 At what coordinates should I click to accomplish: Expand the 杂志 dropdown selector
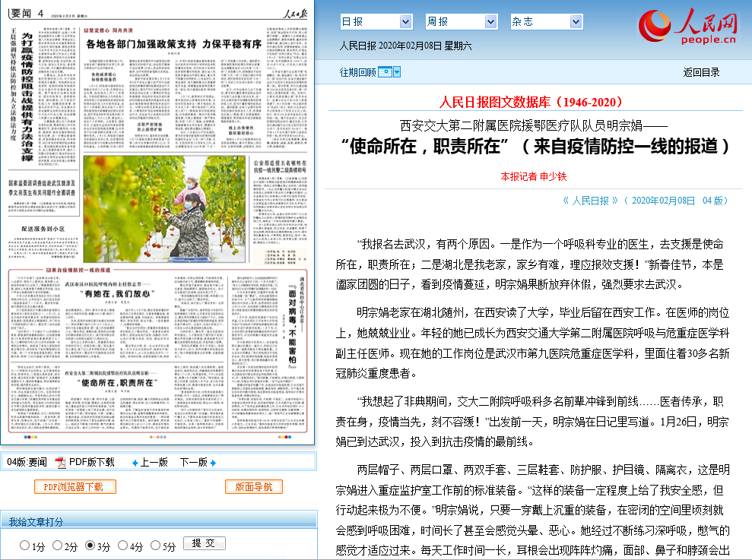click(576, 22)
